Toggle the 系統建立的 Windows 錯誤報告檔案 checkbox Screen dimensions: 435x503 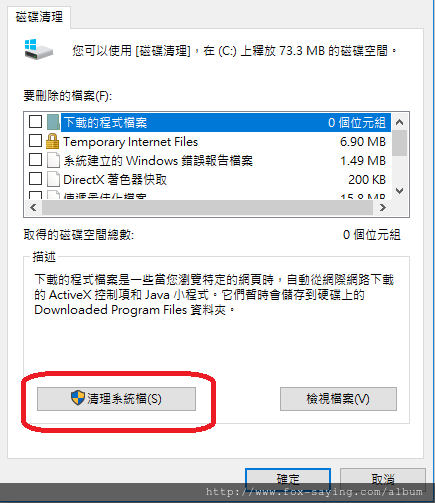click(35, 160)
